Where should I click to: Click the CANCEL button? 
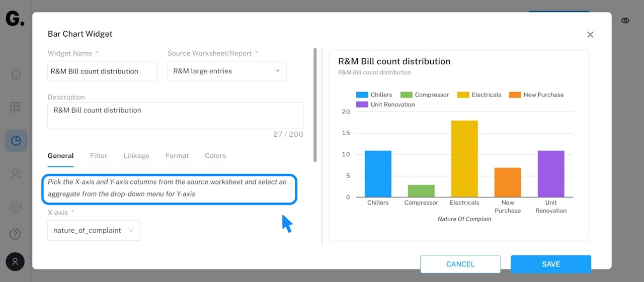[460, 264]
